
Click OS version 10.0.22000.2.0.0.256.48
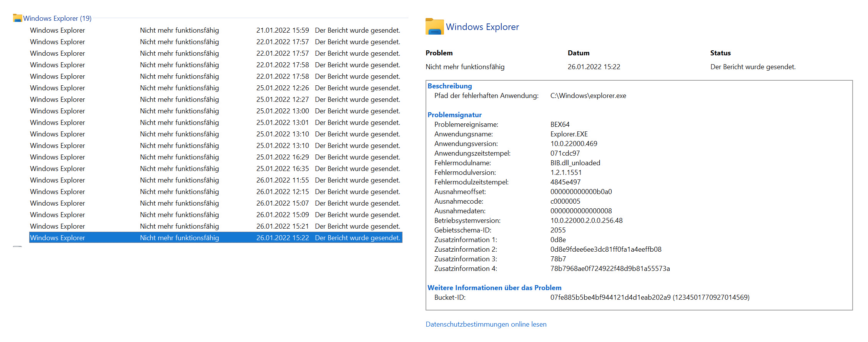[587, 221]
